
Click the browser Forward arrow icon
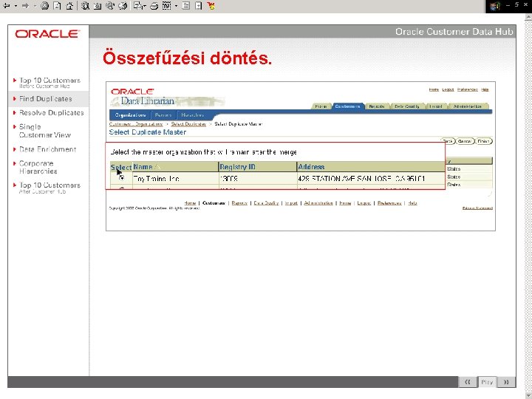tap(25, 6)
